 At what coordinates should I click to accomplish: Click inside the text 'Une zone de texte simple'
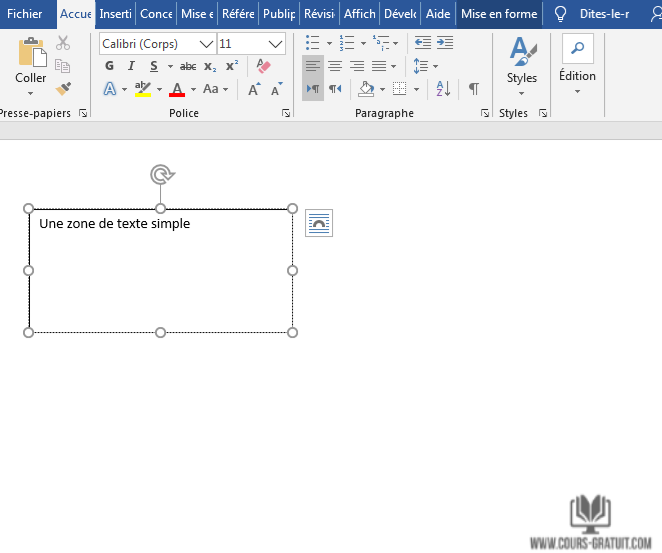[x=114, y=224]
